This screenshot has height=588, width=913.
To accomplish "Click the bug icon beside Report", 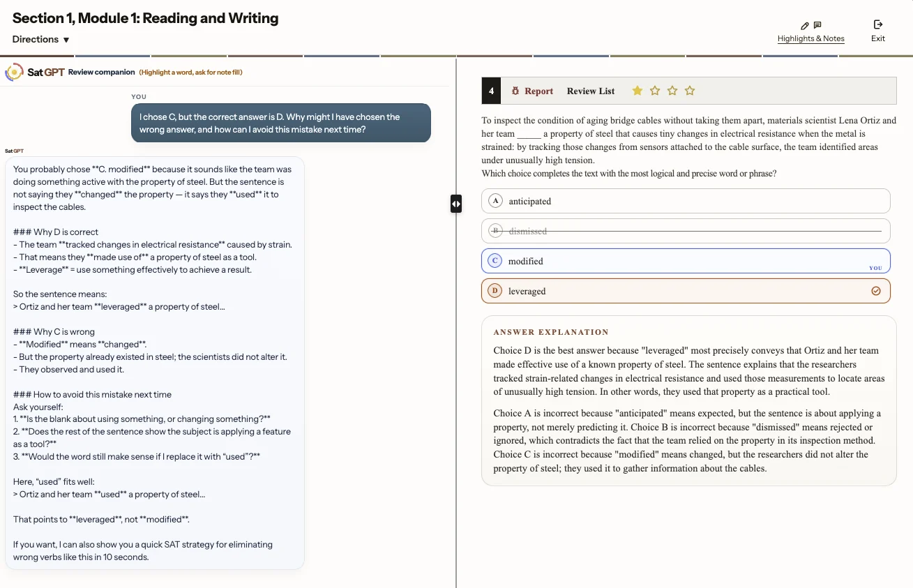I will 515,91.
